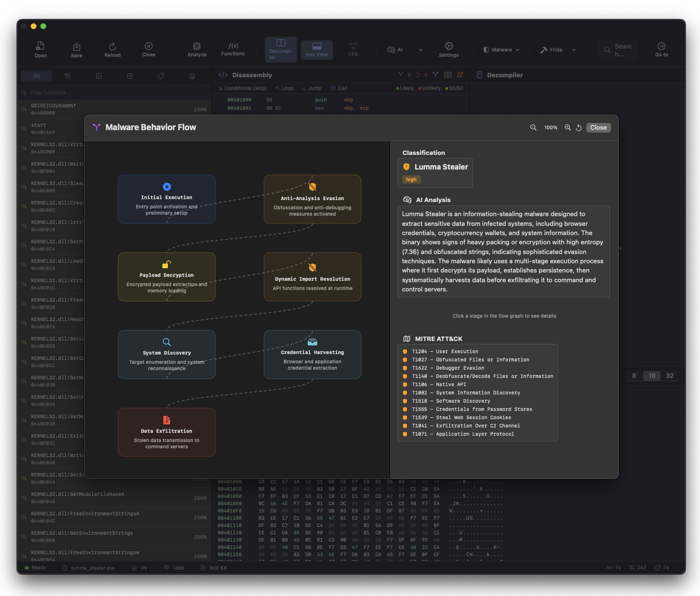Click the Go to navigation button
The height and width of the screenshot is (596, 700).
(661, 49)
